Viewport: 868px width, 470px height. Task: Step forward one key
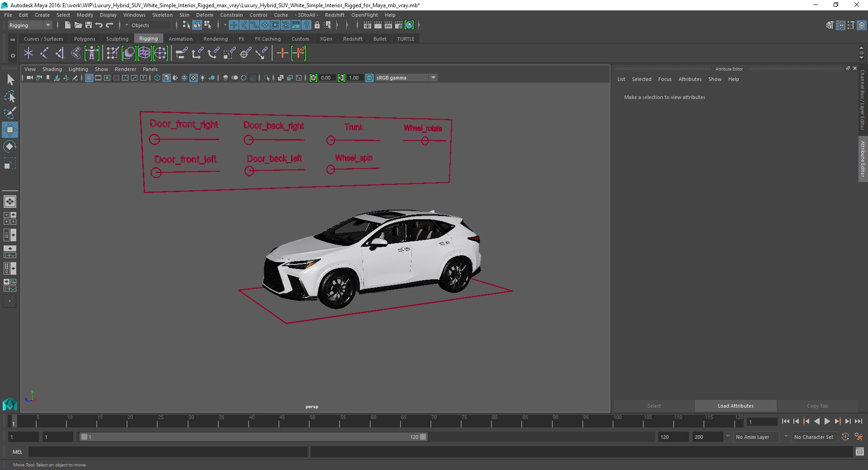coord(837,421)
